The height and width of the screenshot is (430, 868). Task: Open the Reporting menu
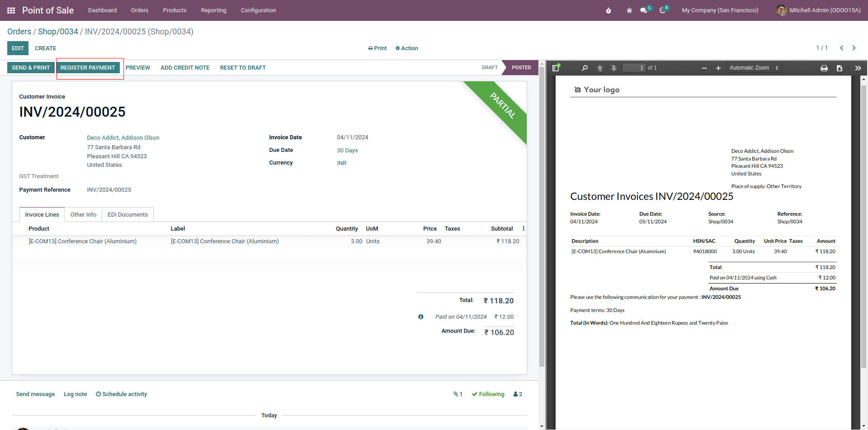coord(213,10)
